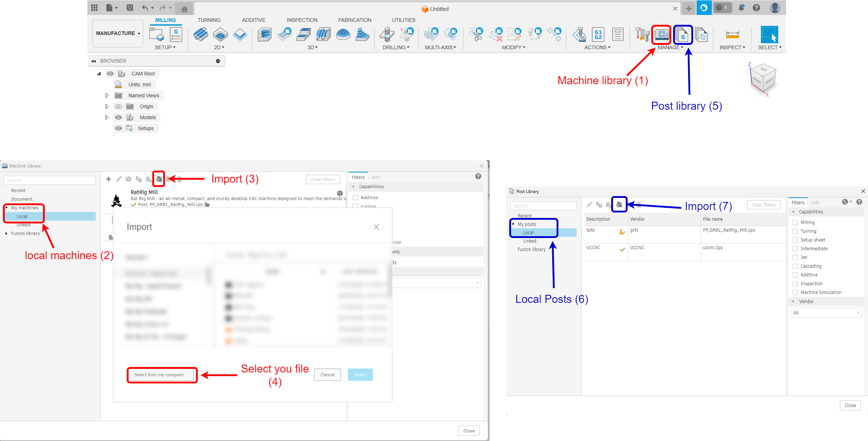868x441 pixels.
Task: Check Additive filter in Machine Library
Action: [355, 198]
